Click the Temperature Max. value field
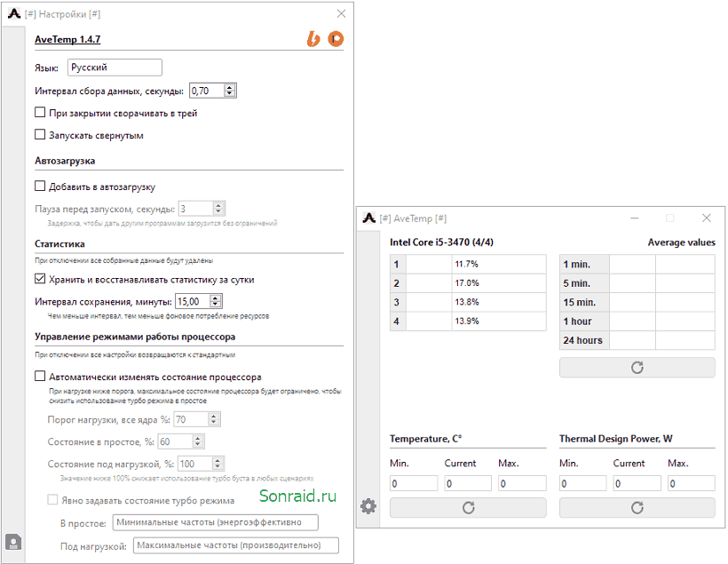 point(522,483)
